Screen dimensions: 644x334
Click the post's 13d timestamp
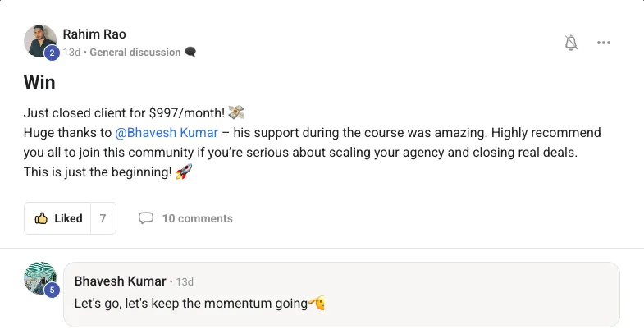(71, 53)
